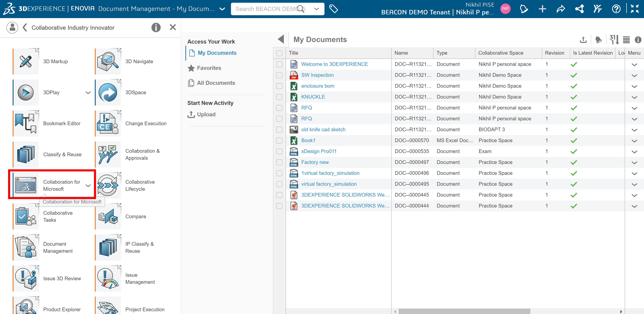Tick the enclosure bom checkbox
This screenshot has width=644, height=314.
279,86
